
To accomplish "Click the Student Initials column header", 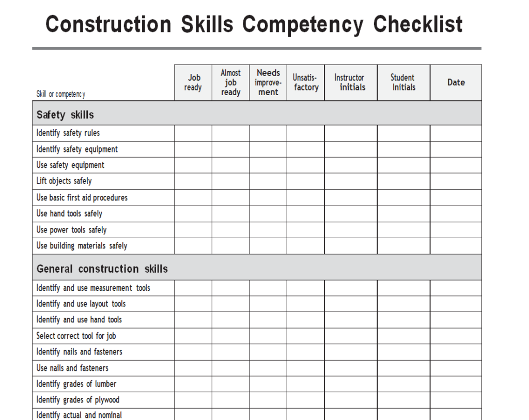I will [403, 83].
